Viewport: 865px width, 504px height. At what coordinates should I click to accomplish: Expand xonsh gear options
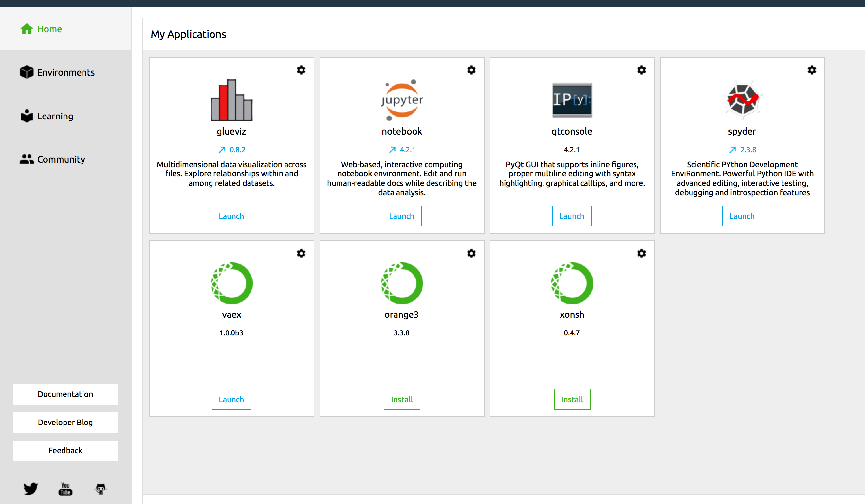coord(641,253)
